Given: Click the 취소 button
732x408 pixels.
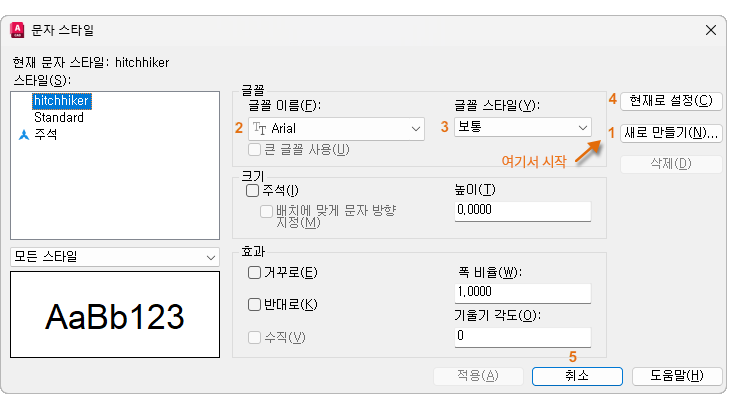Looking at the screenshot, I should (x=576, y=376).
